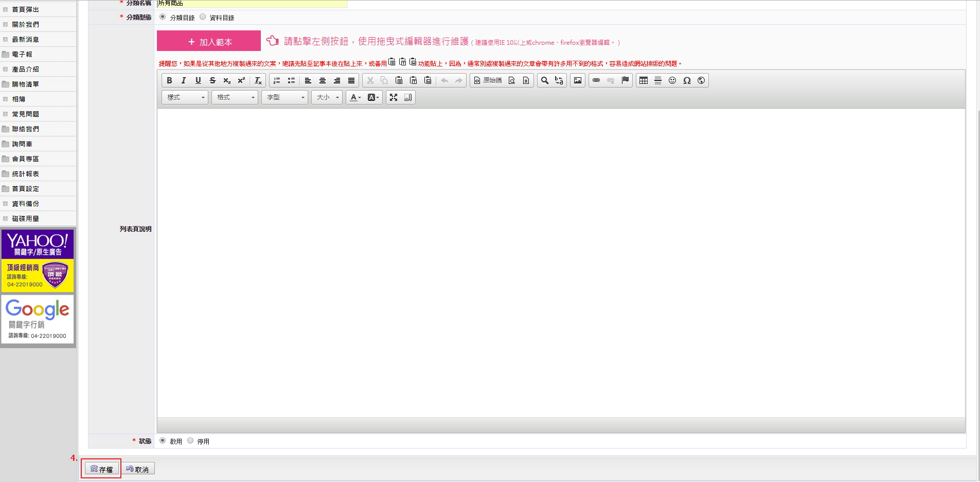Insert a table into the editor
This screenshot has width=980, height=482.
pos(644,80)
